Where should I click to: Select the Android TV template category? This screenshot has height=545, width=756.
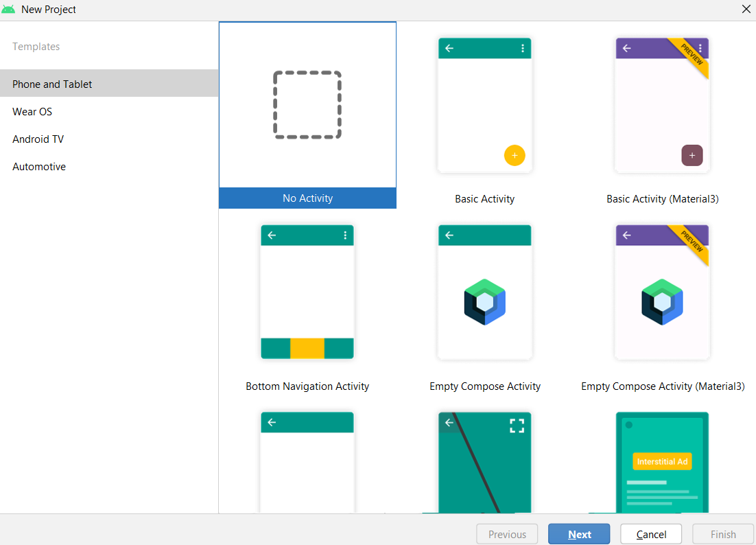[38, 139]
